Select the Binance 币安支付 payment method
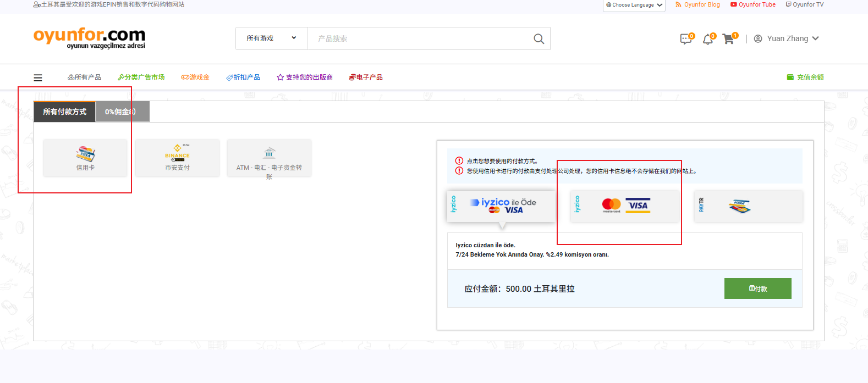The height and width of the screenshot is (383, 868). pos(177,158)
